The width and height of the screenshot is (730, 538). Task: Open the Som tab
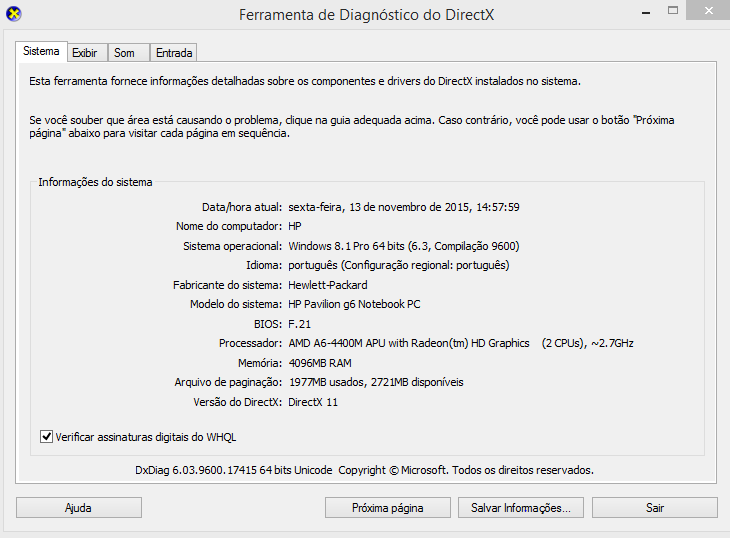click(x=124, y=53)
